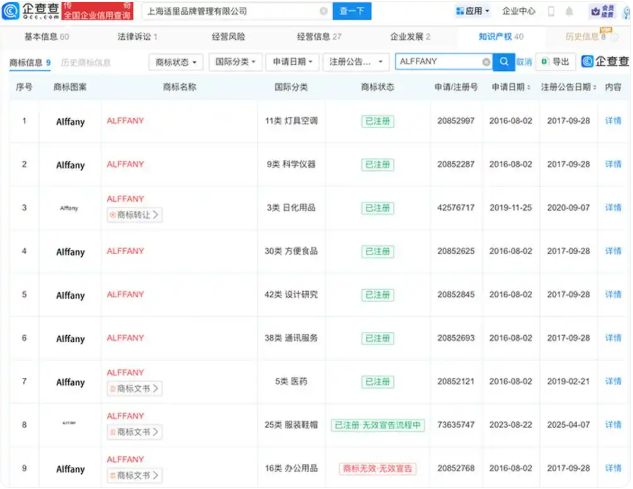Click the 导出 export button
The image size is (633, 489).
pos(555,62)
